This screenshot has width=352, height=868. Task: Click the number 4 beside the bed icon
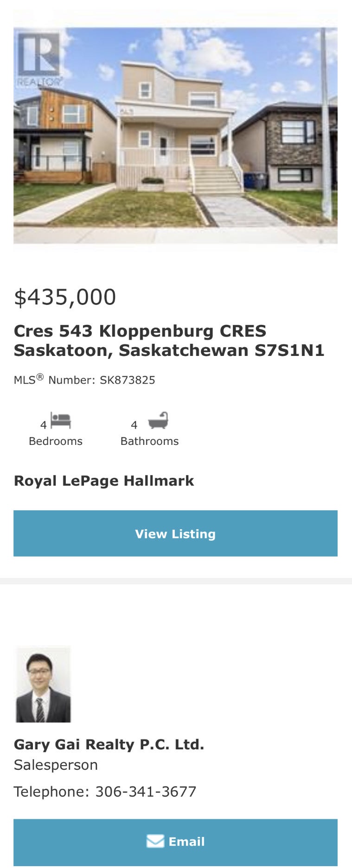44,425
